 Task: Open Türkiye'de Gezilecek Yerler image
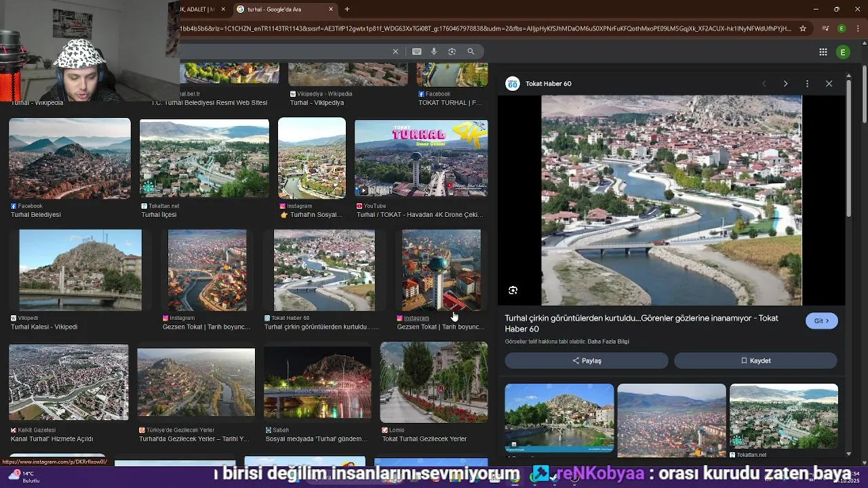pos(196,382)
